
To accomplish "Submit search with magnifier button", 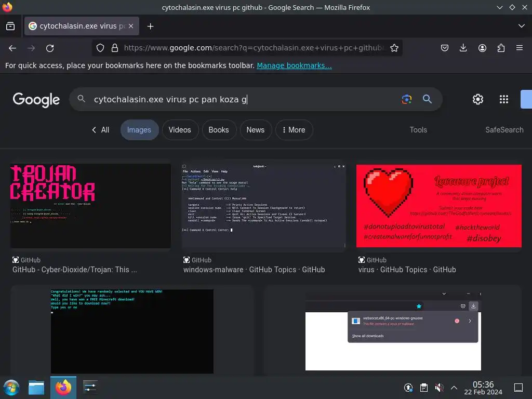I will pos(427,99).
